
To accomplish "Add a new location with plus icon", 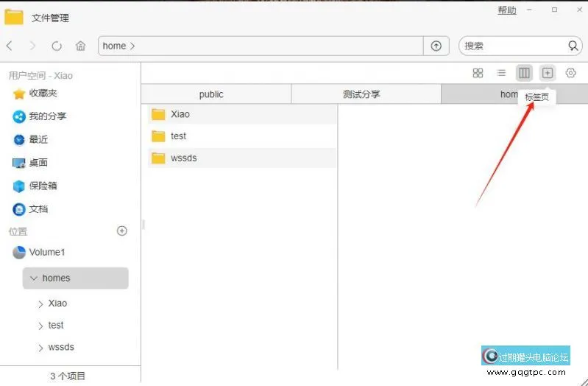I will (x=122, y=231).
